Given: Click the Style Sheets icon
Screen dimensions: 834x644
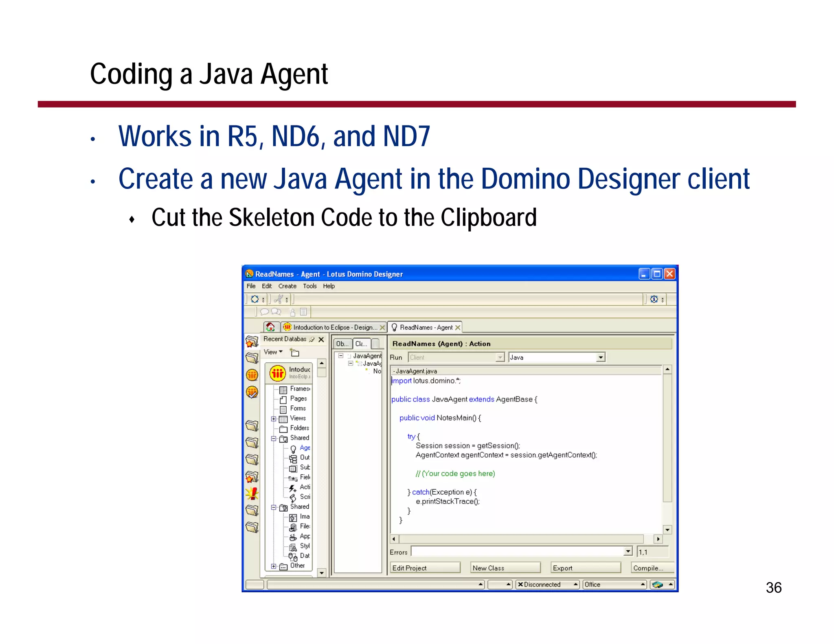Looking at the screenshot, I should point(293,547).
